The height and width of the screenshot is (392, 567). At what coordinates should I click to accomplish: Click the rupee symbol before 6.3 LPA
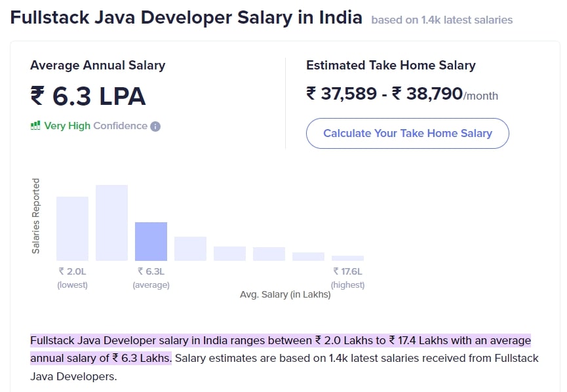click(37, 96)
